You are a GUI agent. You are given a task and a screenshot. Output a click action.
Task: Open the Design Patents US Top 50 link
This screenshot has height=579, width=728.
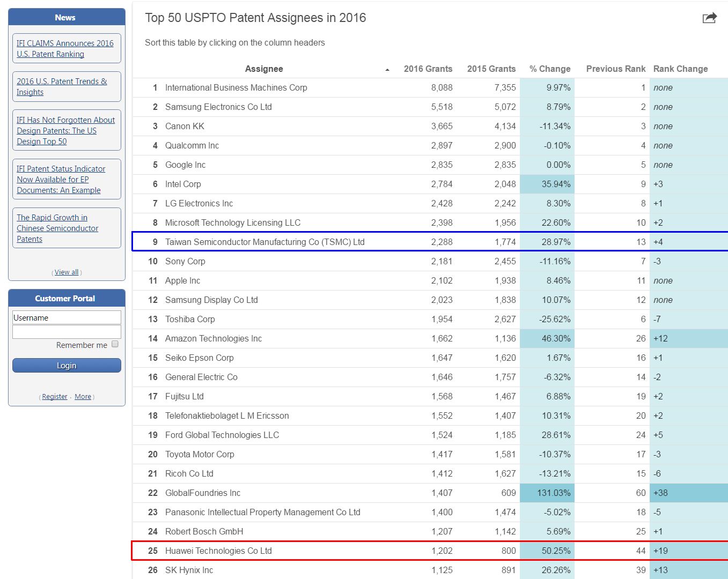[65, 130]
